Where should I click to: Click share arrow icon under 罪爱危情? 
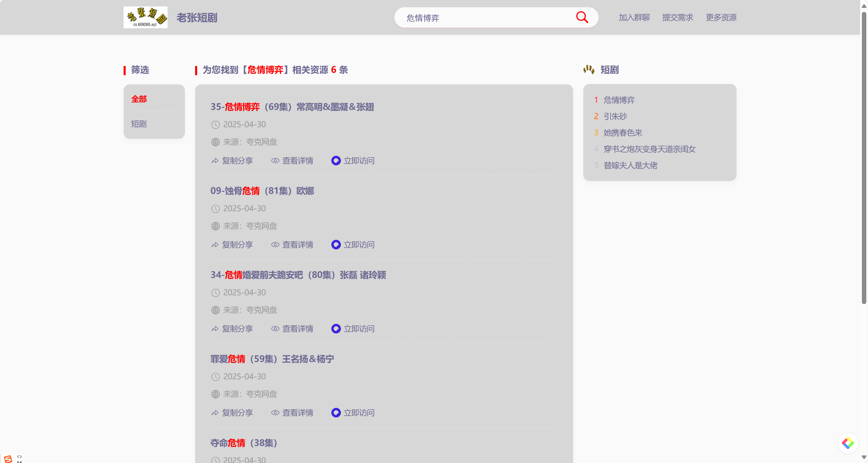coord(215,413)
